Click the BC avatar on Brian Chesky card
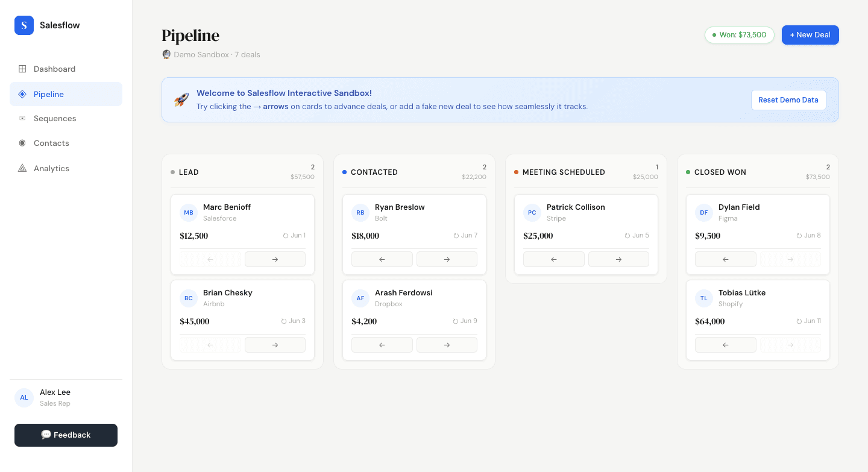The image size is (868, 472). point(189,298)
